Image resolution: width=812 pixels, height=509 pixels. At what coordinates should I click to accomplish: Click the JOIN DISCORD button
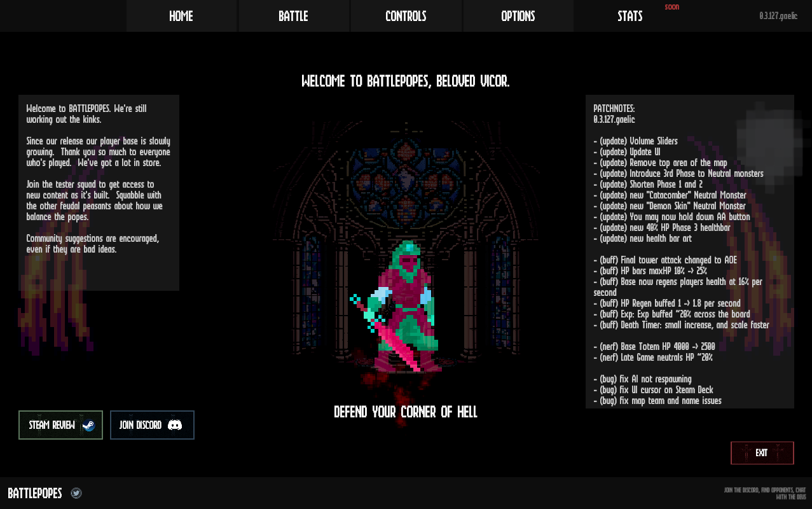(152, 425)
